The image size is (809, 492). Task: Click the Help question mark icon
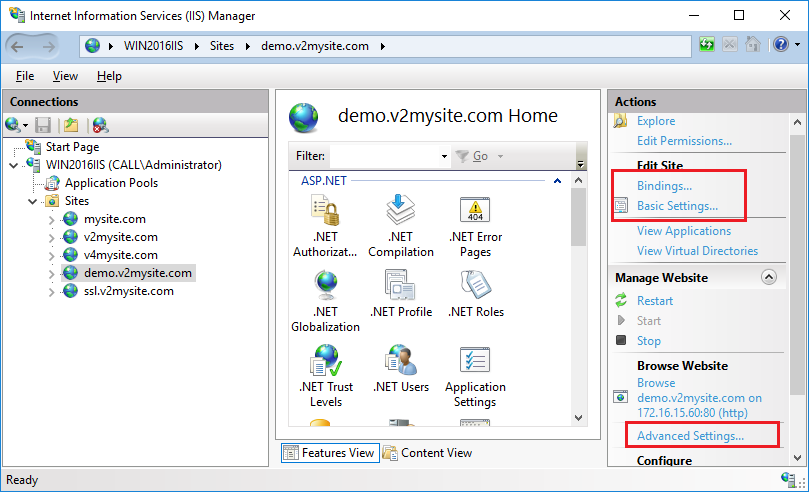point(781,45)
